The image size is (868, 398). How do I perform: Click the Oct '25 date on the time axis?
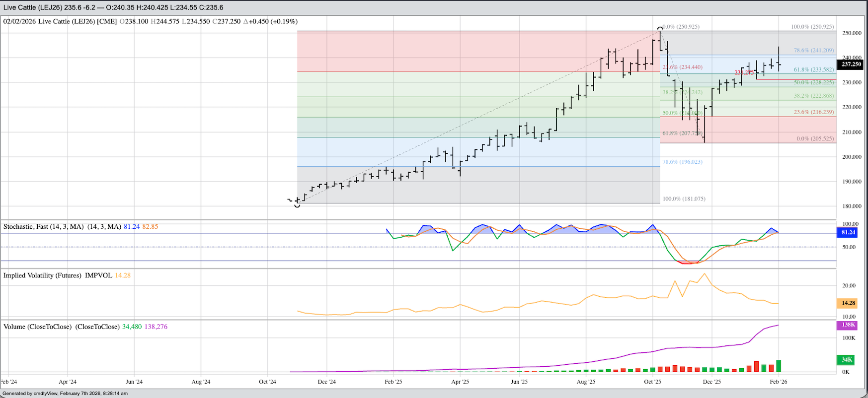coord(652,382)
